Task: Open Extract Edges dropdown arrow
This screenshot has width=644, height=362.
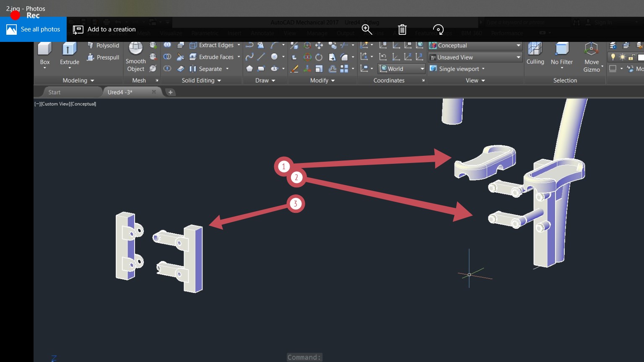Action: (x=239, y=45)
